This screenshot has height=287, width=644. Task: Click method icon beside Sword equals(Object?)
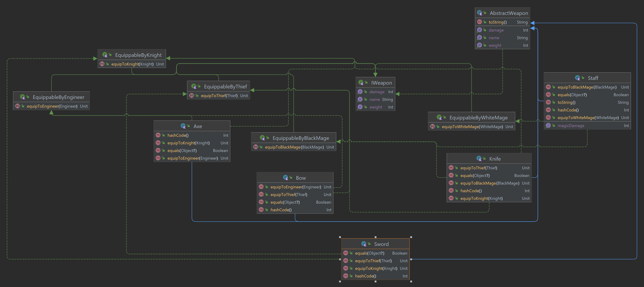tap(345, 253)
